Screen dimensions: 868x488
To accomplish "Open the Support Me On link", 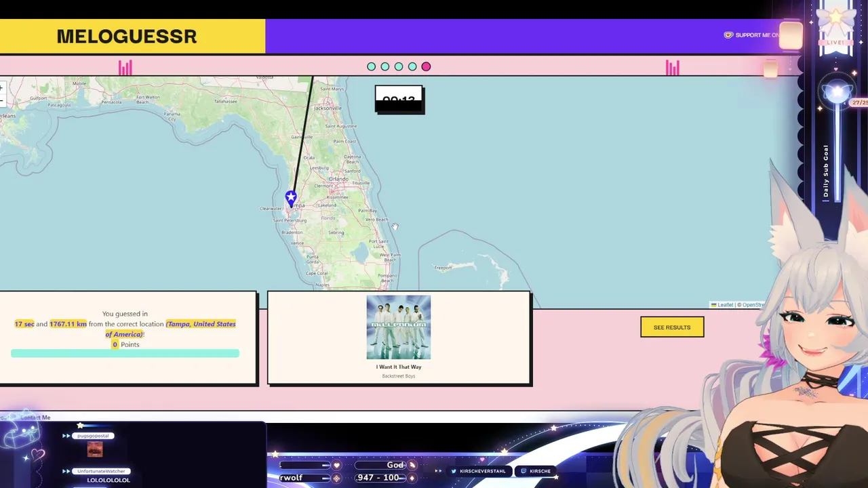I will point(752,35).
